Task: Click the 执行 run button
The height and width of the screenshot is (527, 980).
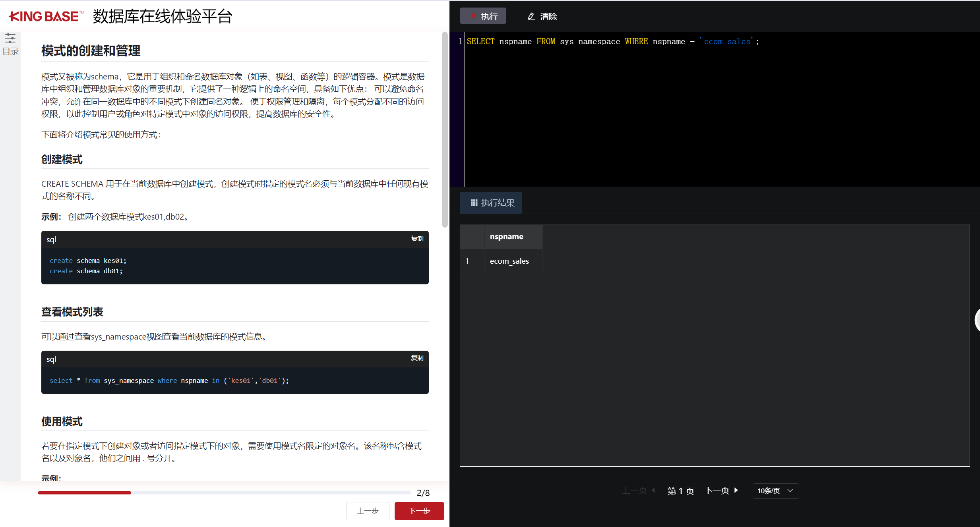Action: click(x=483, y=16)
